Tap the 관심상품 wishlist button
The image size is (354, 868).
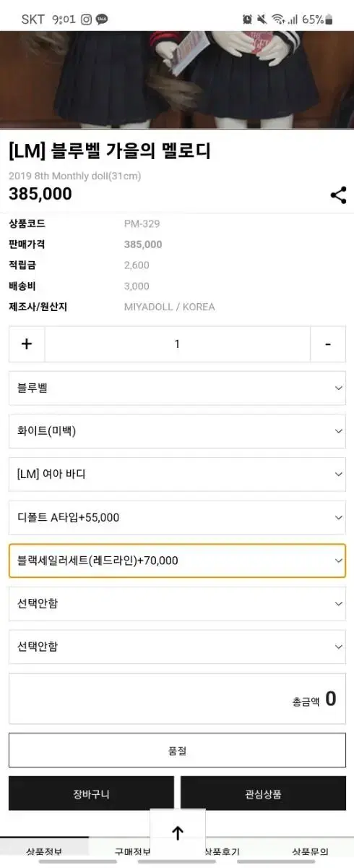click(x=263, y=793)
